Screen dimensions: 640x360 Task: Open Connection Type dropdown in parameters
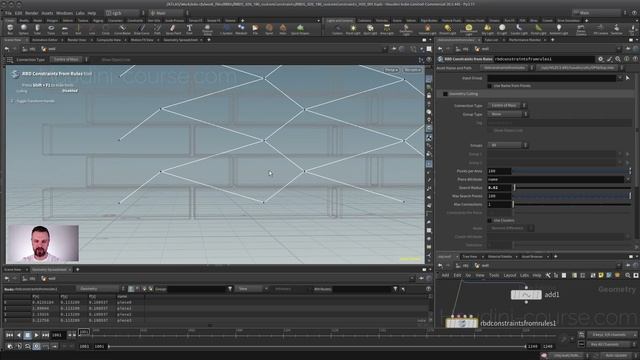[x=507, y=105]
